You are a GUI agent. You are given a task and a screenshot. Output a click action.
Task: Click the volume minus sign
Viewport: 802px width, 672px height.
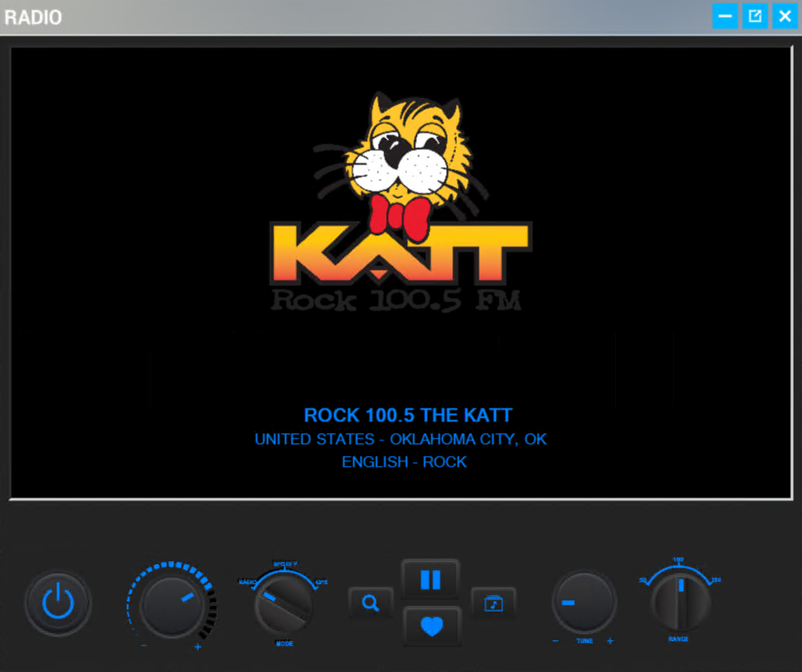point(144,646)
